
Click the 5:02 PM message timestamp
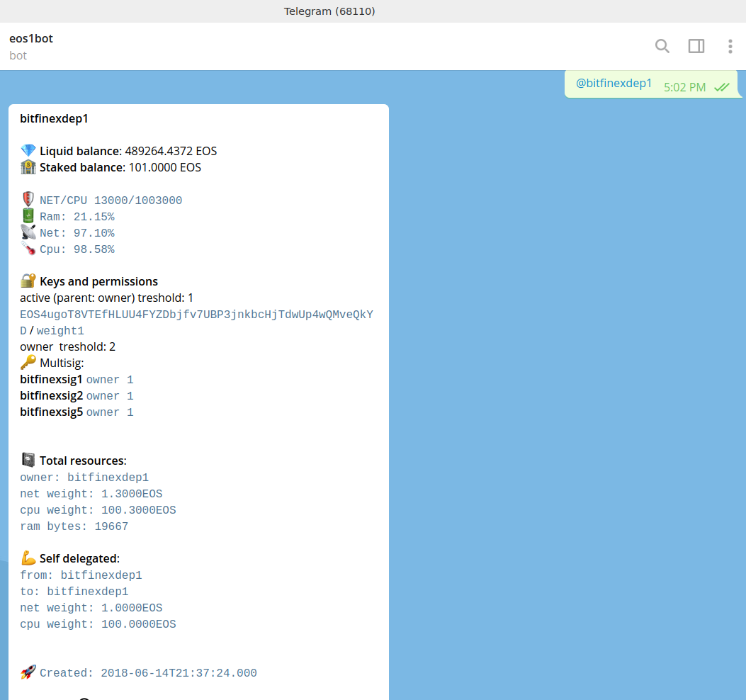[x=684, y=88]
